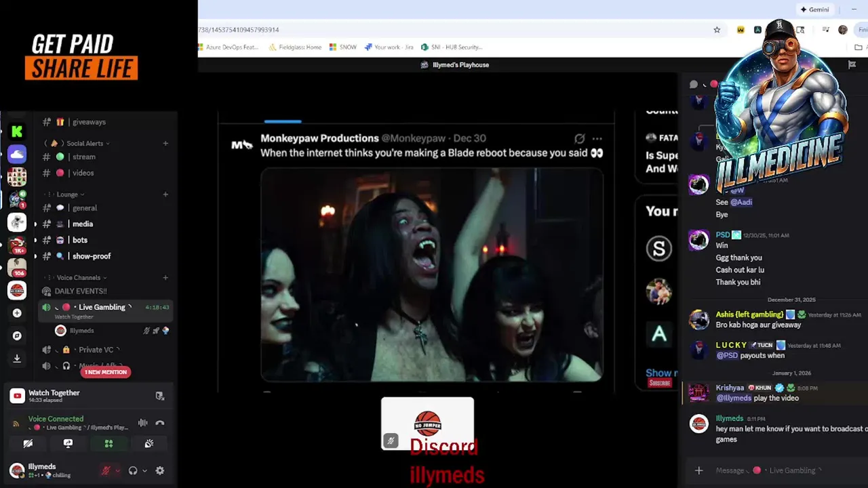Open the soundboard button
Screen dimensions: 868x488
[149, 443]
